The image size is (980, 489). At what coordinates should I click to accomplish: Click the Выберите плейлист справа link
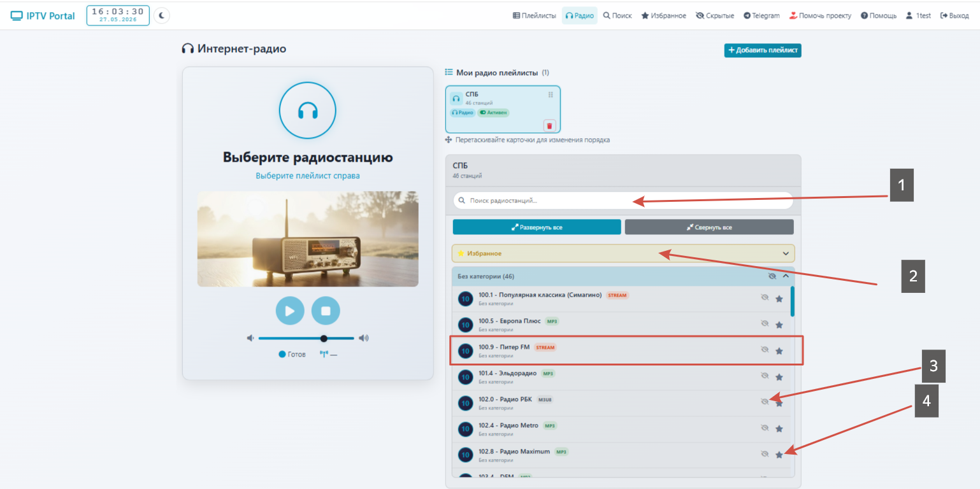[x=308, y=176]
